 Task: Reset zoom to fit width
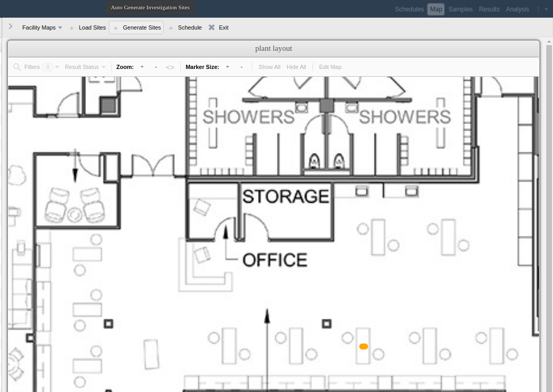pyautogui.click(x=170, y=67)
